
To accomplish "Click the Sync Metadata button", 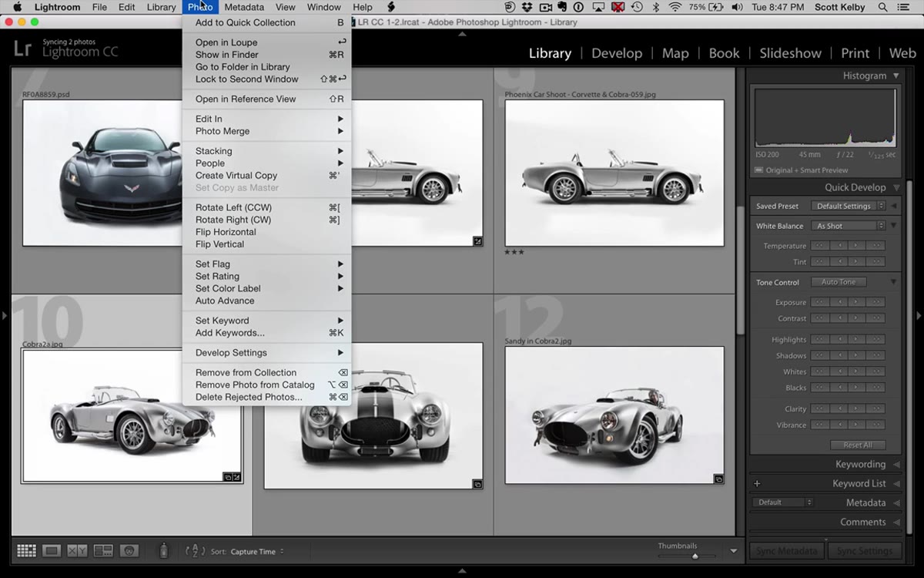I will point(786,551).
